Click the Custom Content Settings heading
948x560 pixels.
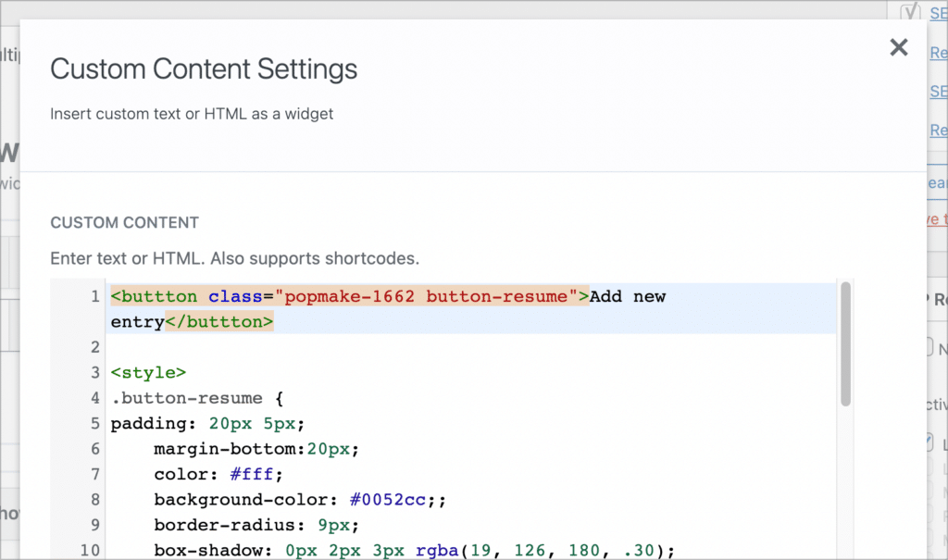(x=204, y=68)
